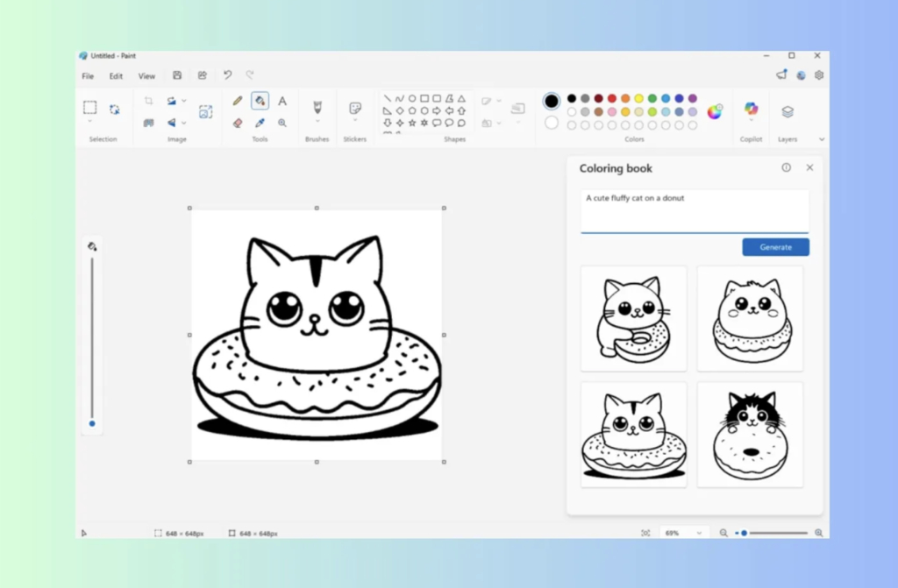Select the black cat thumbnail variant
Image resolution: width=898 pixels, height=588 pixels.
coord(750,434)
